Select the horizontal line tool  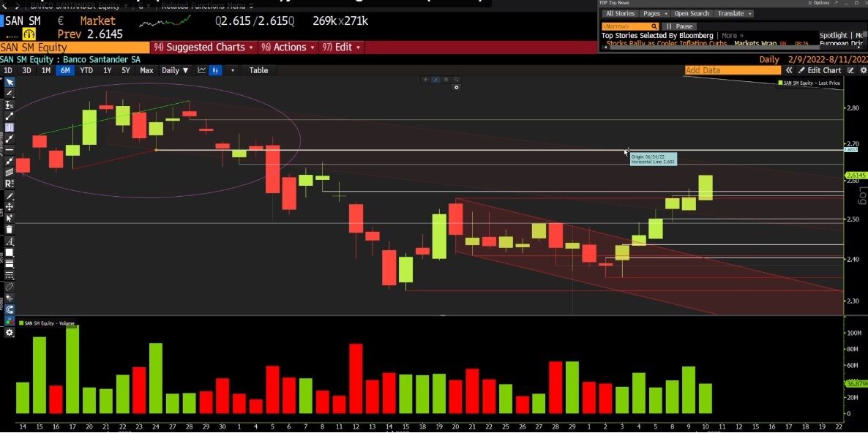click(10, 150)
